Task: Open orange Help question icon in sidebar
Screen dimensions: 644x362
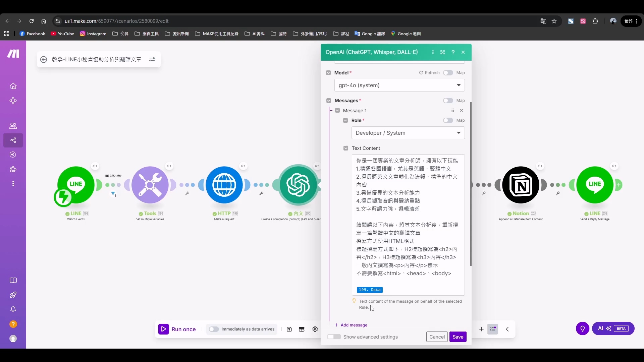Action: click(13, 324)
